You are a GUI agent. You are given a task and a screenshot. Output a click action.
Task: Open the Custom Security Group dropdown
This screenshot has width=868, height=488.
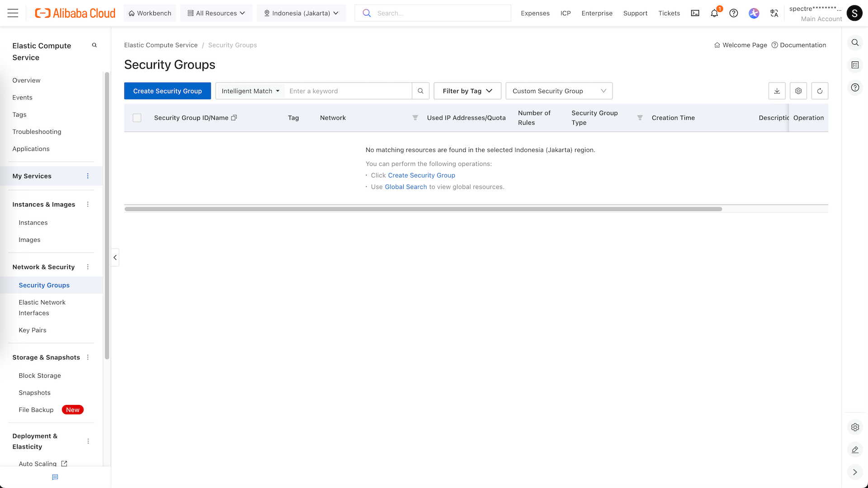(559, 91)
